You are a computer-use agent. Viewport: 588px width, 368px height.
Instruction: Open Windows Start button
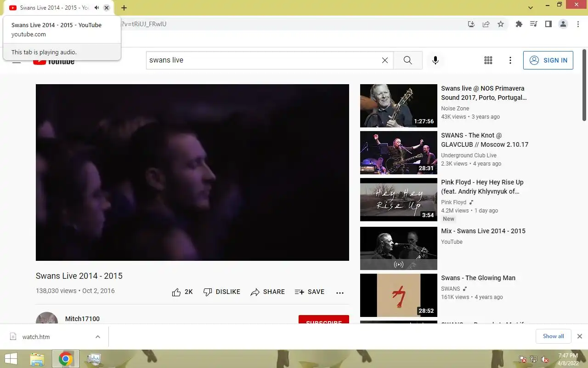click(x=11, y=359)
